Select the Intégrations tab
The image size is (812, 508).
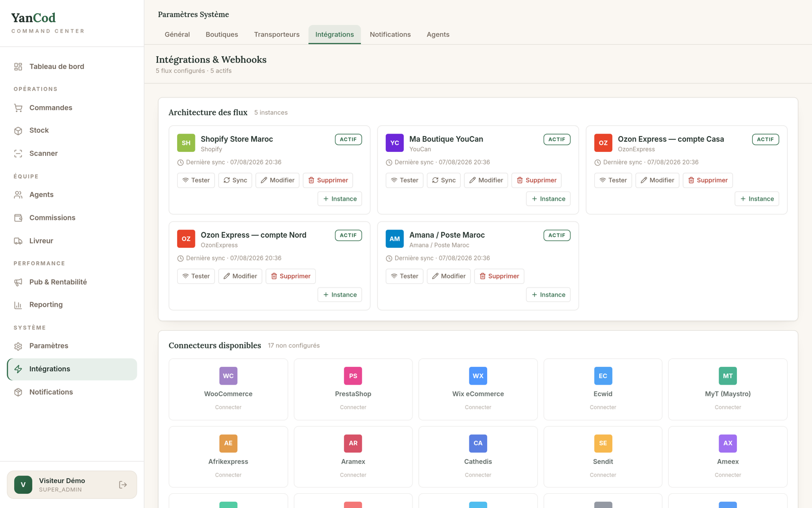point(334,35)
